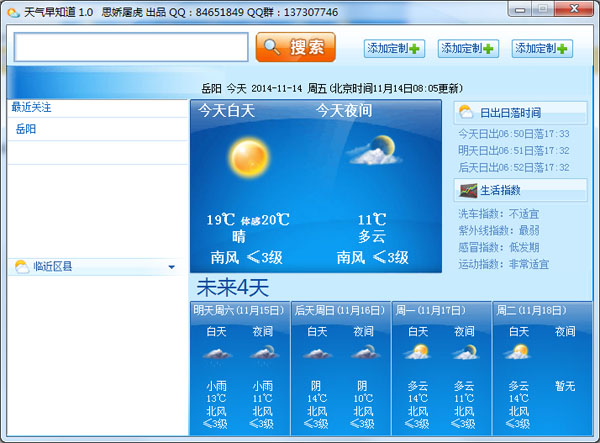Click 今天夜间 heading
This screenshot has width=600, height=443.
344,111
